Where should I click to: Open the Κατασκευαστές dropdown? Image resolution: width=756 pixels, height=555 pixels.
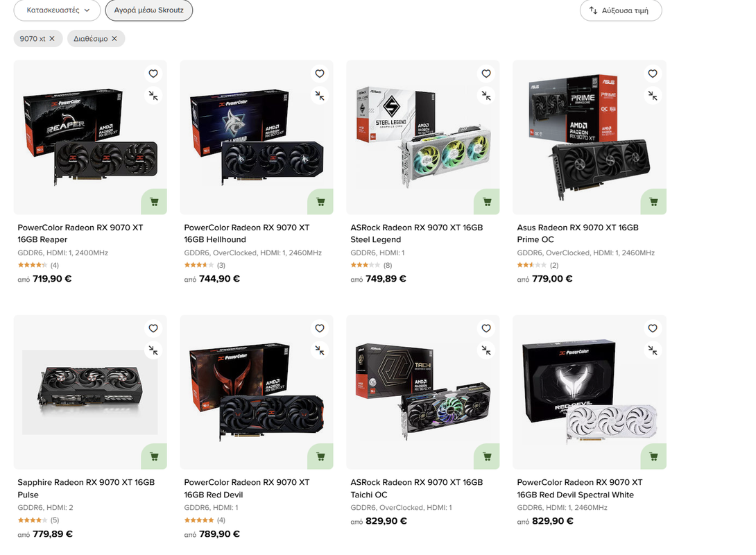click(57, 10)
